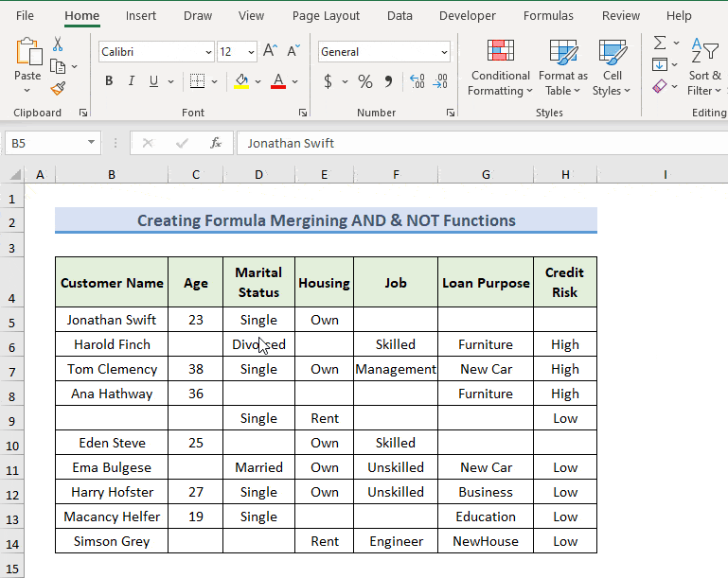Toggle Bold formatting
The width and height of the screenshot is (728, 578).
click(x=109, y=81)
